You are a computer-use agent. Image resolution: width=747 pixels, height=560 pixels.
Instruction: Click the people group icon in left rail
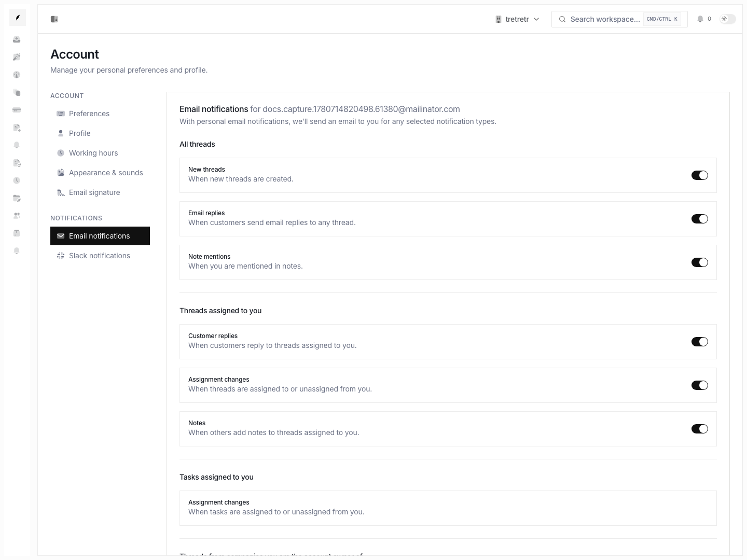[x=17, y=216]
